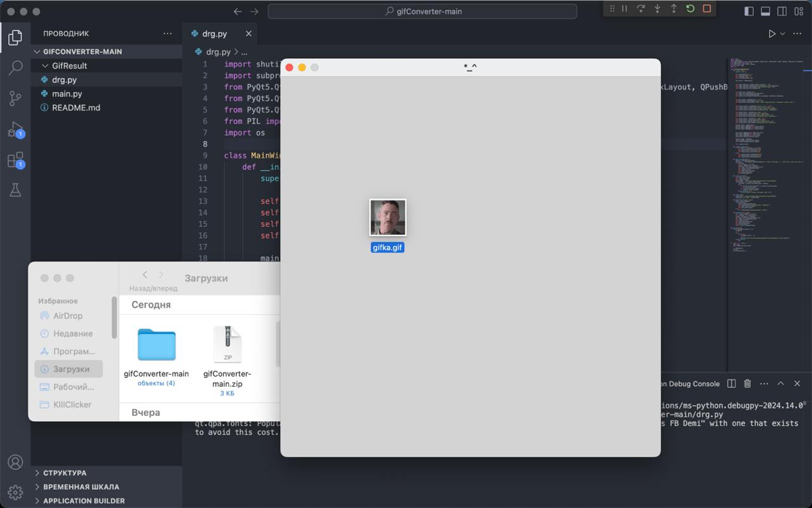Pause the debugger
The image size is (812, 508).
(625, 9)
